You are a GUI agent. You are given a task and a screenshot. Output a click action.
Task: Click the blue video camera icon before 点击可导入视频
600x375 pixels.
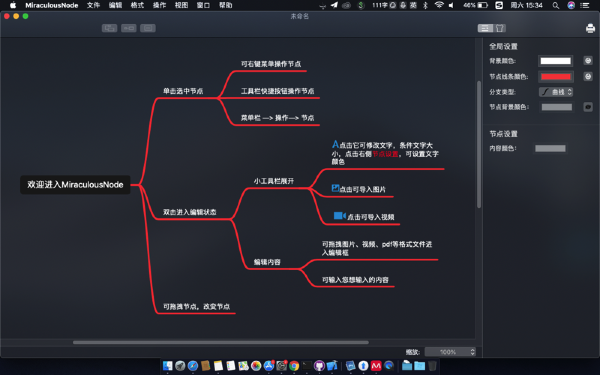pyautogui.click(x=339, y=216)
